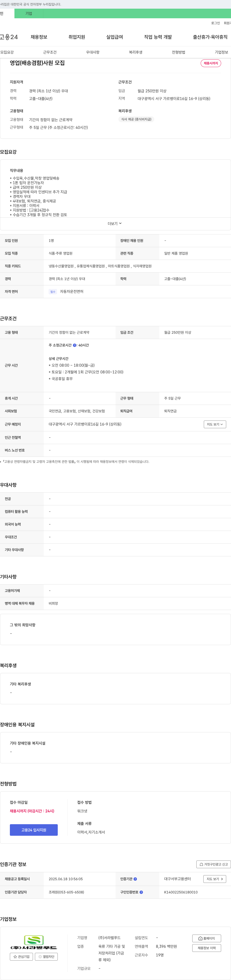Image resolution: width=231 pixels, height=980 pixels.
Task: Apply with the 고용24 입사지원 button
Action: (34, 830)
